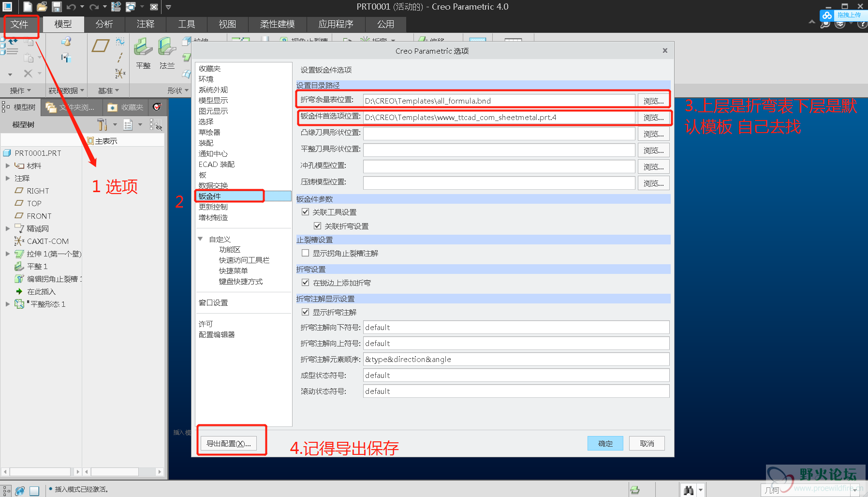
Task: Click the Windows switcher icon in quick access toolbar
Action: (x=131, y=7)
